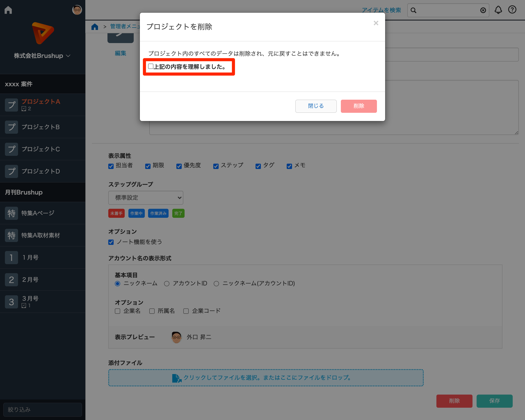This screenshot has height=420, width=525.
Task: Click the search magnifier icon
Action: pos(413,10)
